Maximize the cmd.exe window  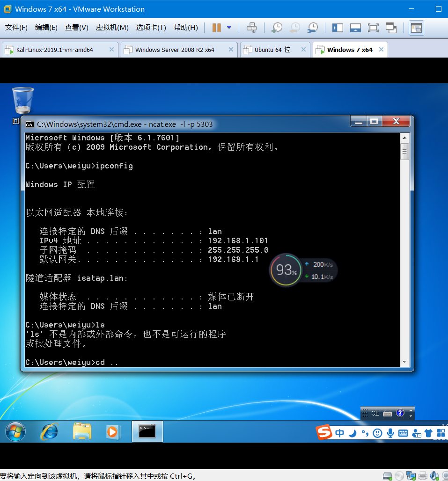(x=374, y=122)
